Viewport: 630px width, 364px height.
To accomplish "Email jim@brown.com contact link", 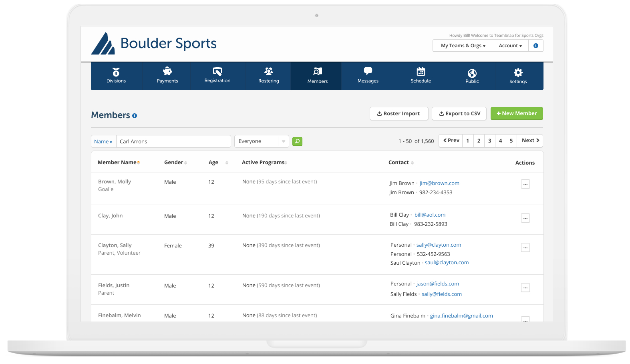I will (439, 183).
